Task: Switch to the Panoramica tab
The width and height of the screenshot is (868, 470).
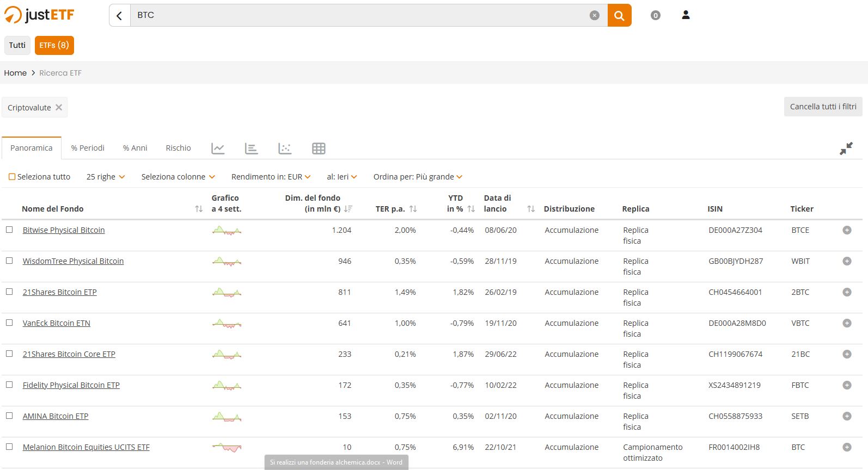Action: (x=32, y=148)
